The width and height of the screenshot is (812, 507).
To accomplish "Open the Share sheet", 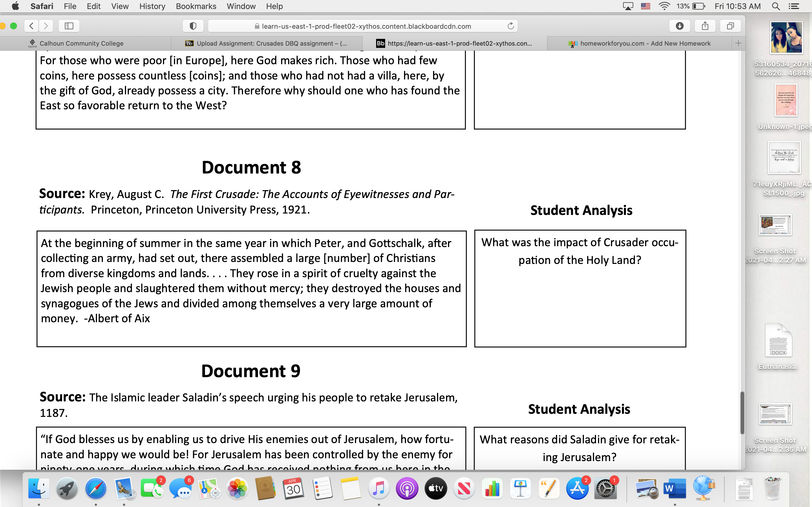I will click(x=705, y=26).
